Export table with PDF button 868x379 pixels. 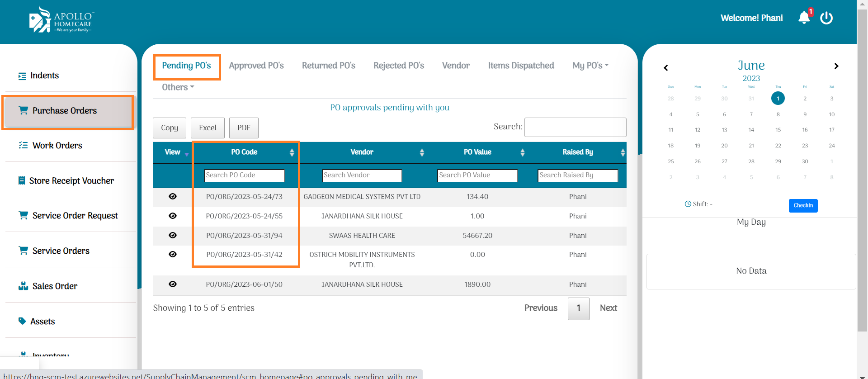coord(244,128)
